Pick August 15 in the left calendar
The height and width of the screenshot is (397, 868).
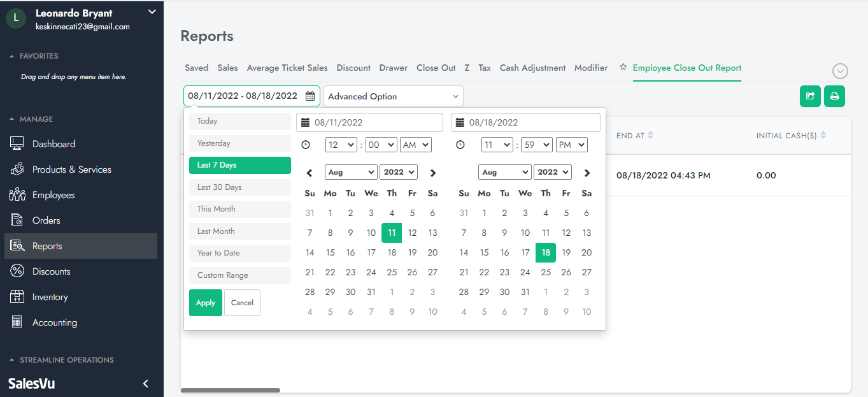(330, 253)
